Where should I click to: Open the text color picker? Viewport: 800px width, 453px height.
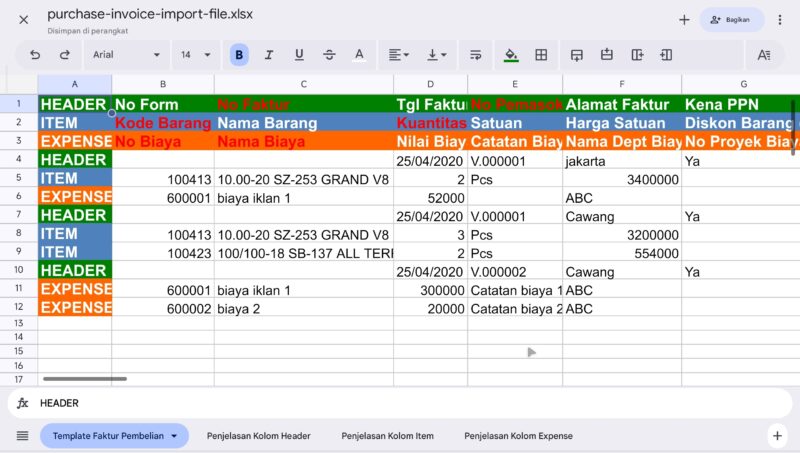(359, 55)
